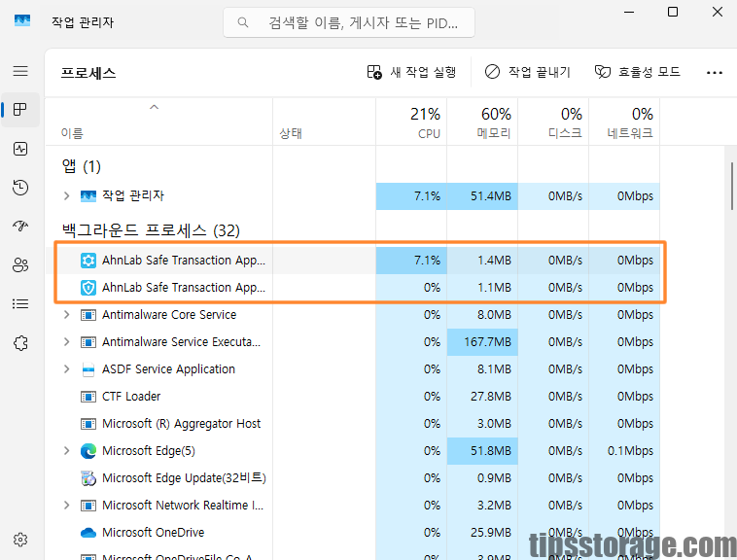Sort by the 디스크 column header
This screenshot has height=560, width=737.
(x=553, y=122)
